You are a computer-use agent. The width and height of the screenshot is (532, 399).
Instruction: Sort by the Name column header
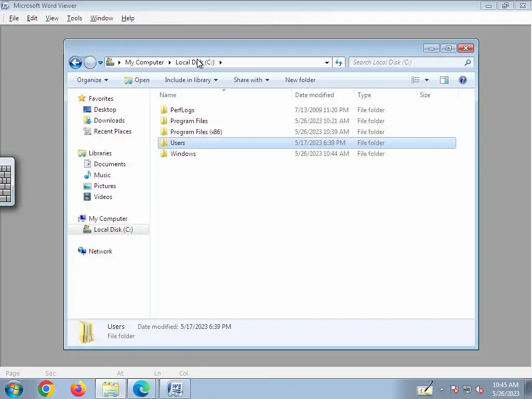224,95
